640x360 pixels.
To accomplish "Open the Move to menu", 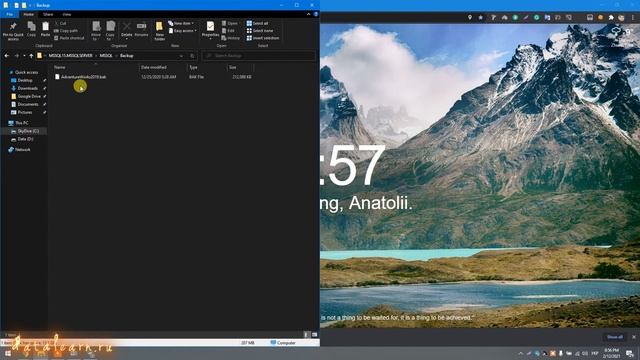I will (96, 31).
